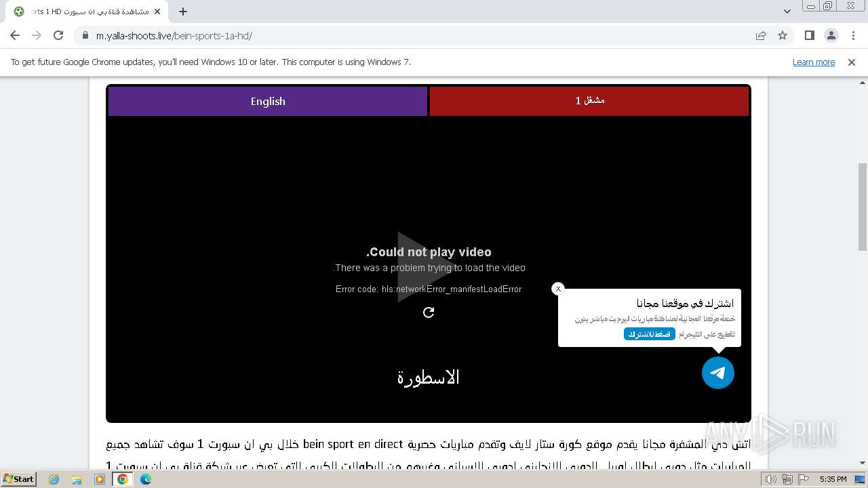Screen dimensions: 868x488
Task: Open the Learn more link
Action: click(814, 62)
